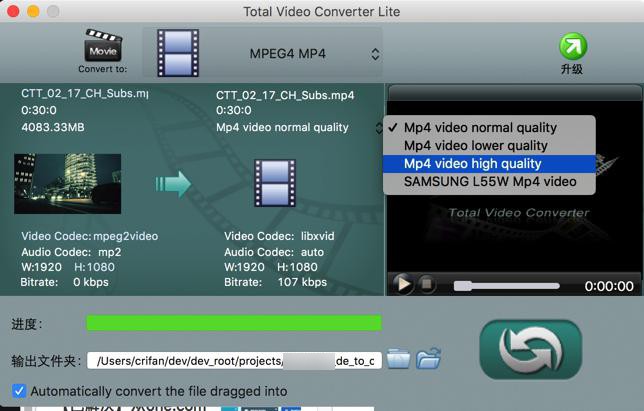Click the film strip format icon in toolbar
Viewport: 644px width, 411px height.
pos(178,53)
